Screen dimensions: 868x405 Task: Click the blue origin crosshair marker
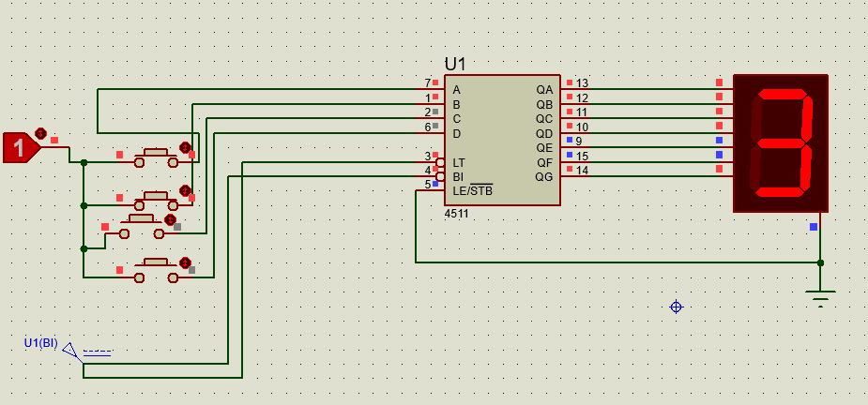click(x=676, y=307)
